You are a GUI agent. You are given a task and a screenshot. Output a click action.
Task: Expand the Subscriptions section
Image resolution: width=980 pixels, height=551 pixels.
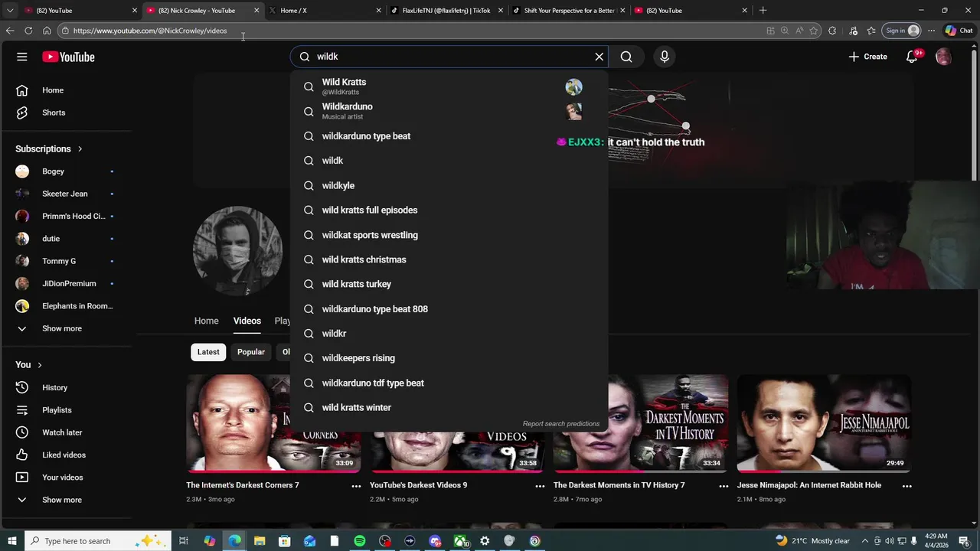(49, 149)
